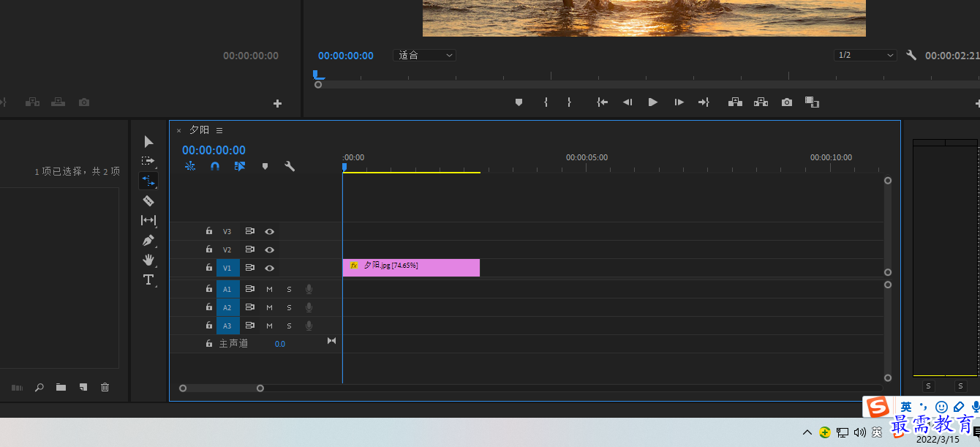Mute the A2 audio track

[x=269, y=307]
